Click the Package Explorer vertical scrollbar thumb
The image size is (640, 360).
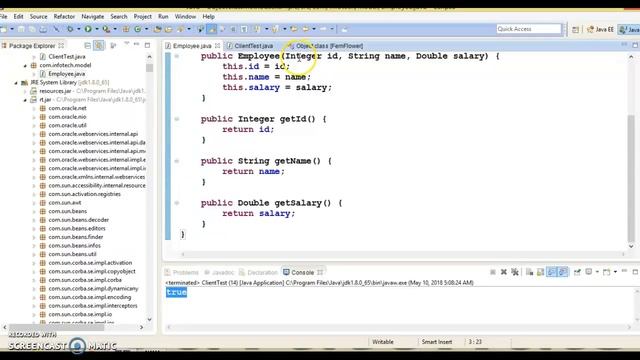pos(149,68)
